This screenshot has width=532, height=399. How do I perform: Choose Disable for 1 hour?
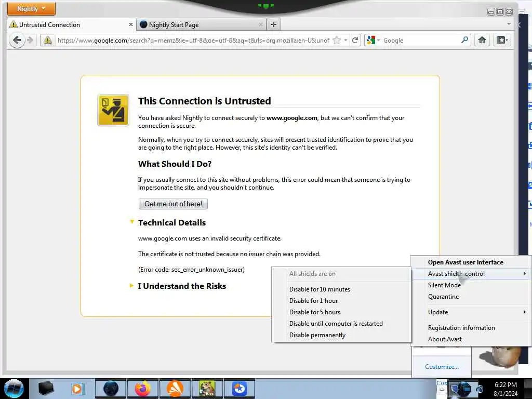tap(341, 301)
